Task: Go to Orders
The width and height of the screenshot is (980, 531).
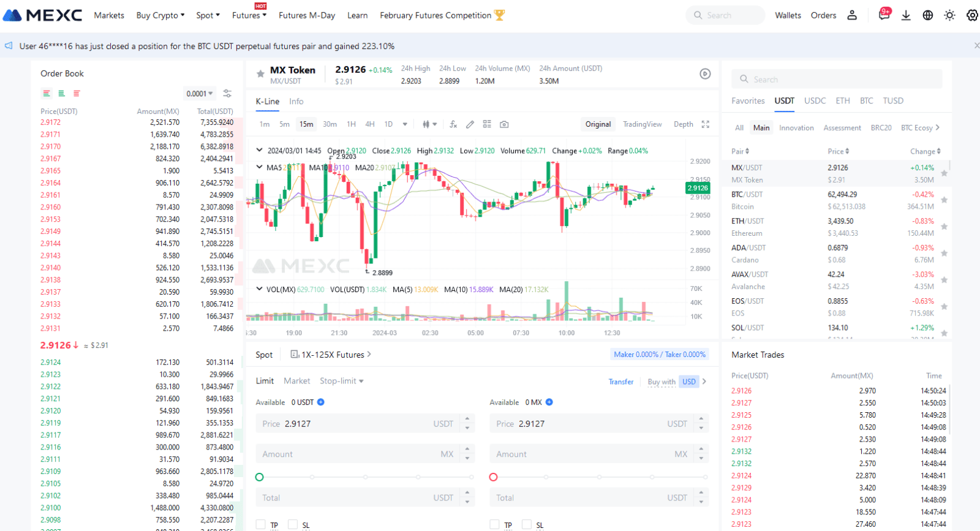Action: pos(823,15)
